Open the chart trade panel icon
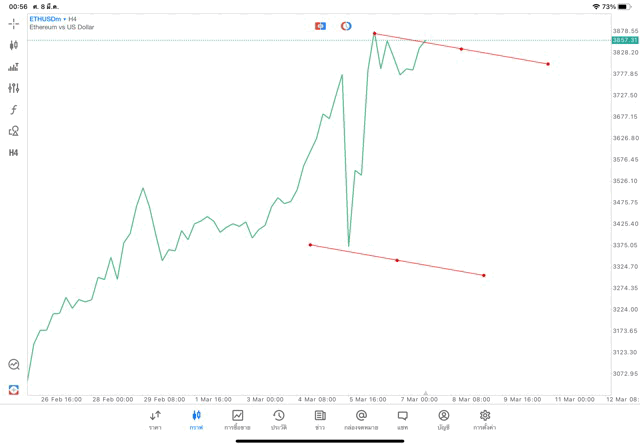 [14, 67]
